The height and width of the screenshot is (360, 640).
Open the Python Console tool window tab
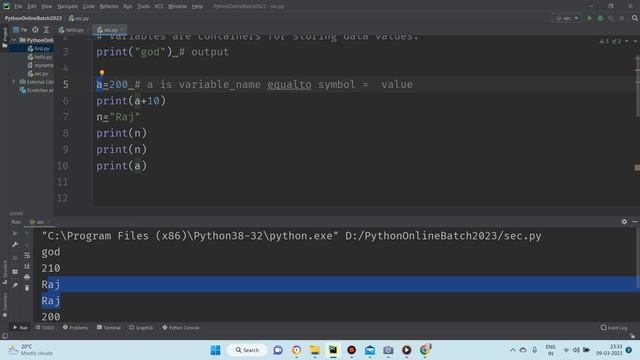[x=181, y=328]
